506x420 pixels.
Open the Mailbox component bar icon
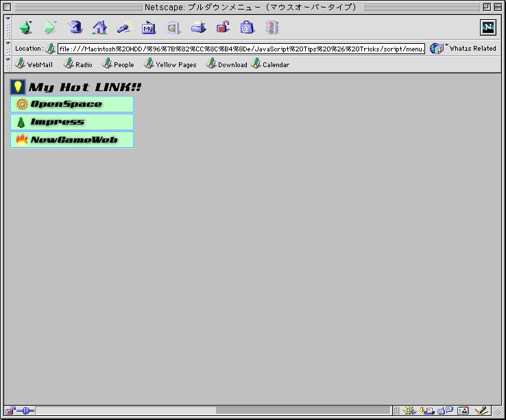[426, 410]
